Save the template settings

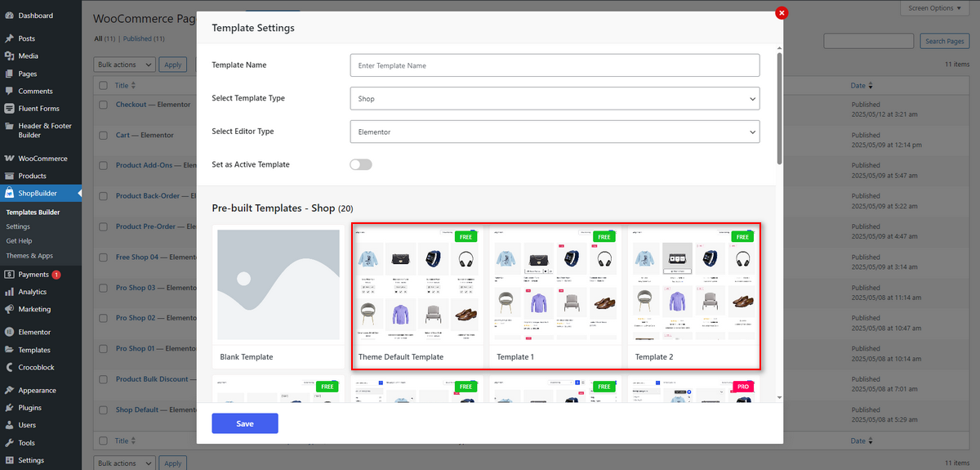click(x=245, y=423)
